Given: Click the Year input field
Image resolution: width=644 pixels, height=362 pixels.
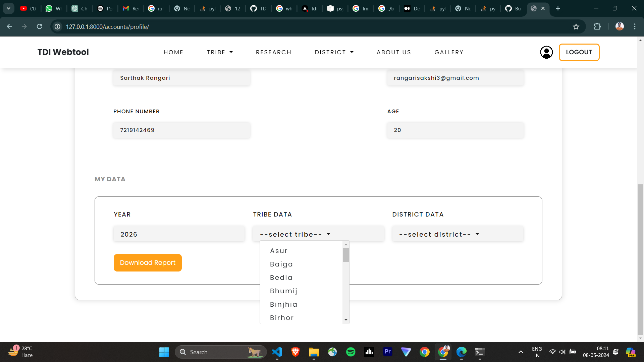Looking at the screenshot, I should 179,234.
